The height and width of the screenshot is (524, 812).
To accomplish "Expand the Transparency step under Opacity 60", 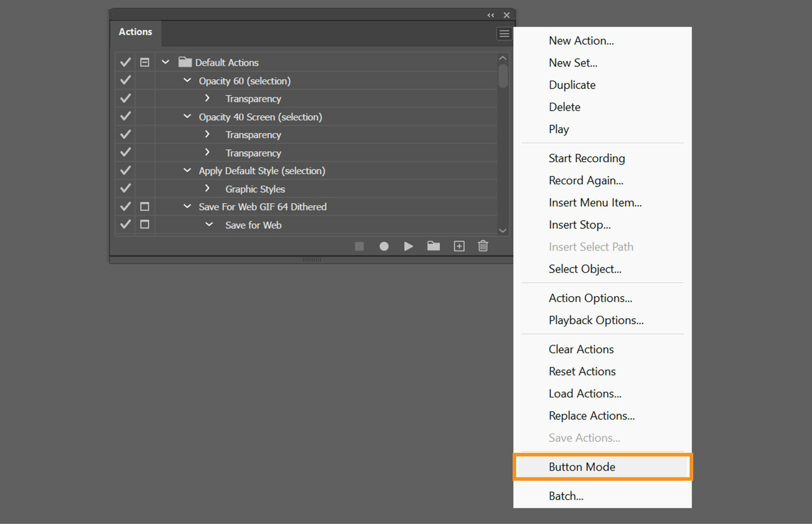I will click(207, 98).
